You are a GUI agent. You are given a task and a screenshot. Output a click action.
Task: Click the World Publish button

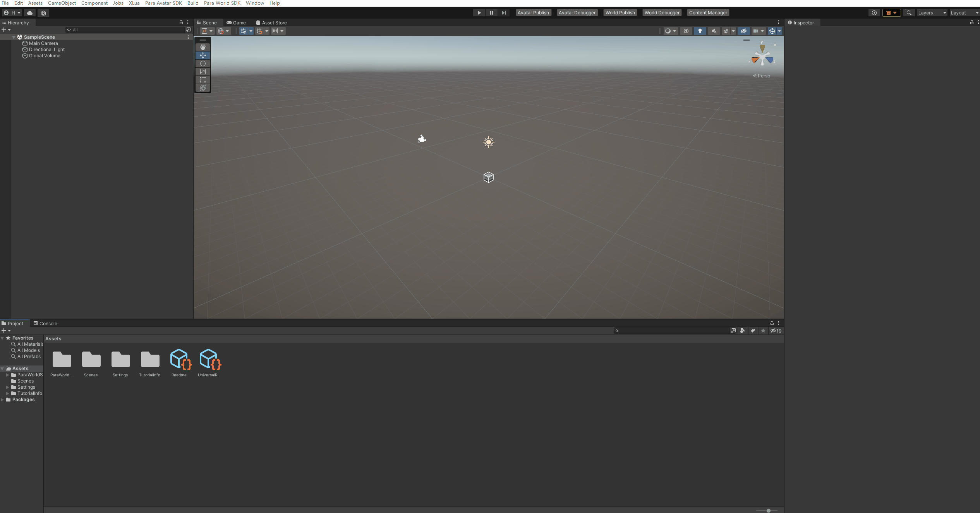620,13
